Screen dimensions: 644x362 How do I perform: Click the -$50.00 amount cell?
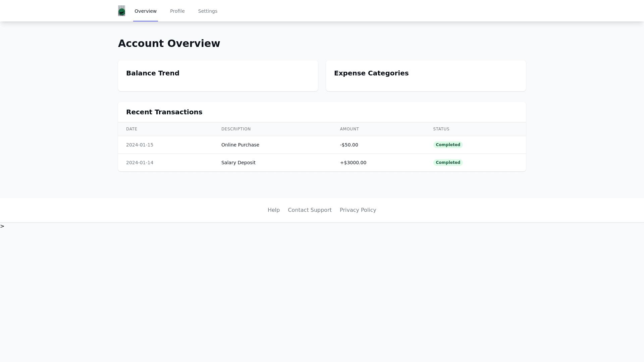pyautogui.click(x=349, y=145)
